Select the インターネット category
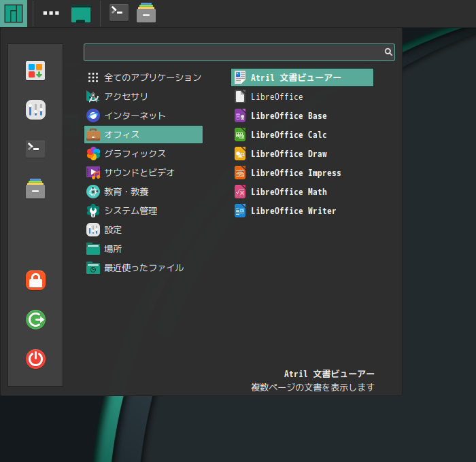This screenshot has height=462, width=476. pos(143,115)
